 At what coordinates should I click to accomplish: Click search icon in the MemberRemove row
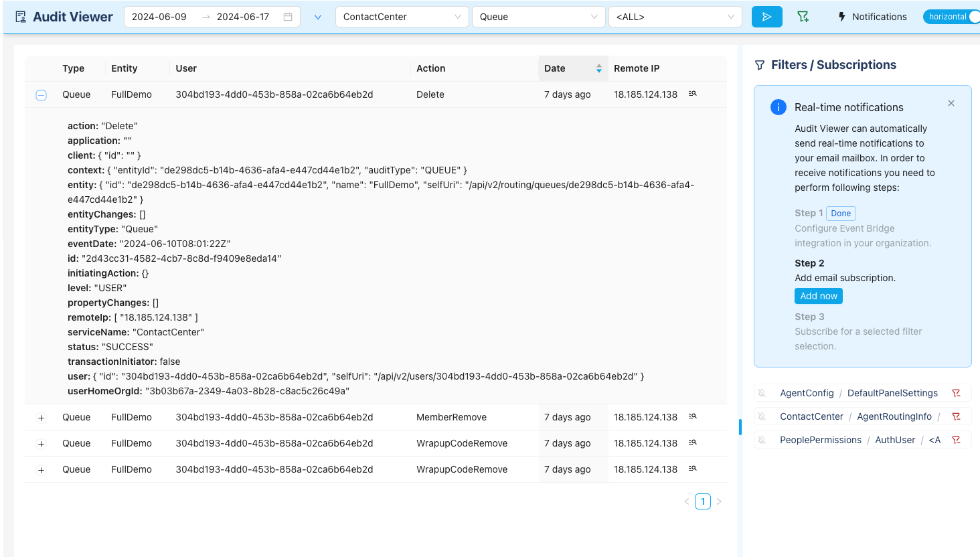693,416
